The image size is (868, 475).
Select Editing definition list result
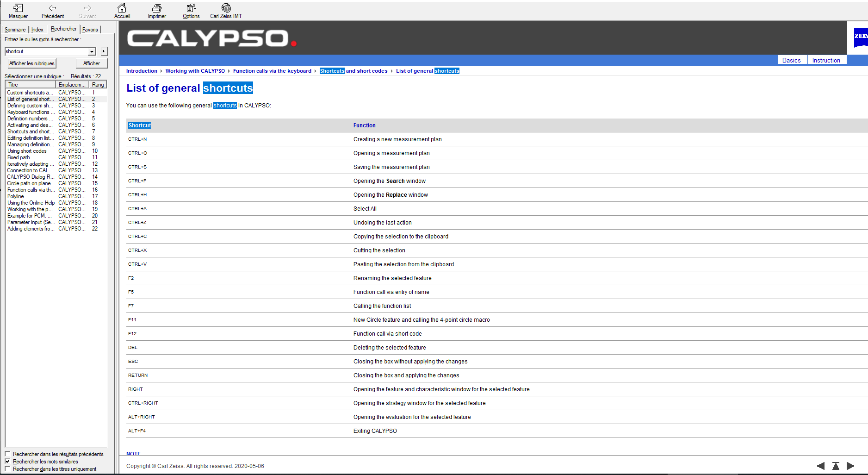[x=56, y=138]
